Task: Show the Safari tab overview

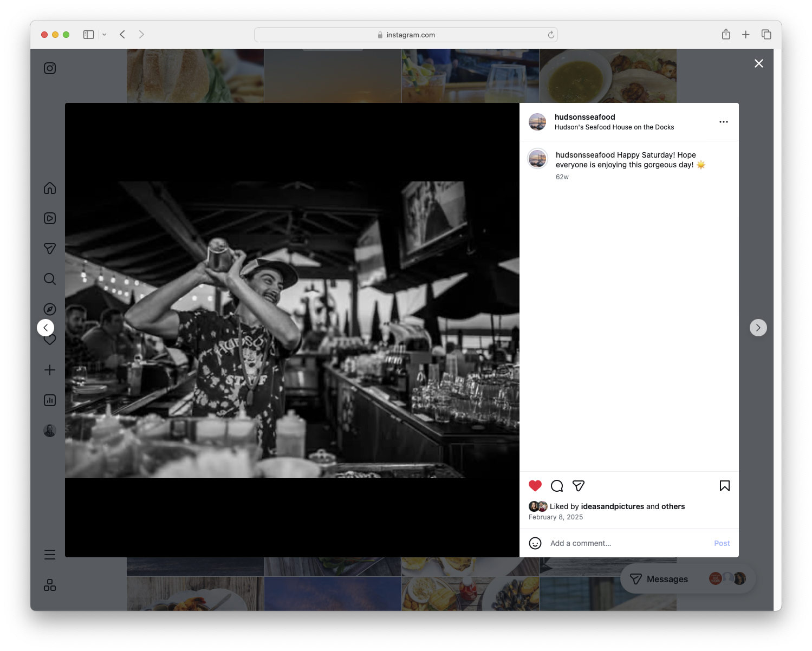Action: (766, 34)
